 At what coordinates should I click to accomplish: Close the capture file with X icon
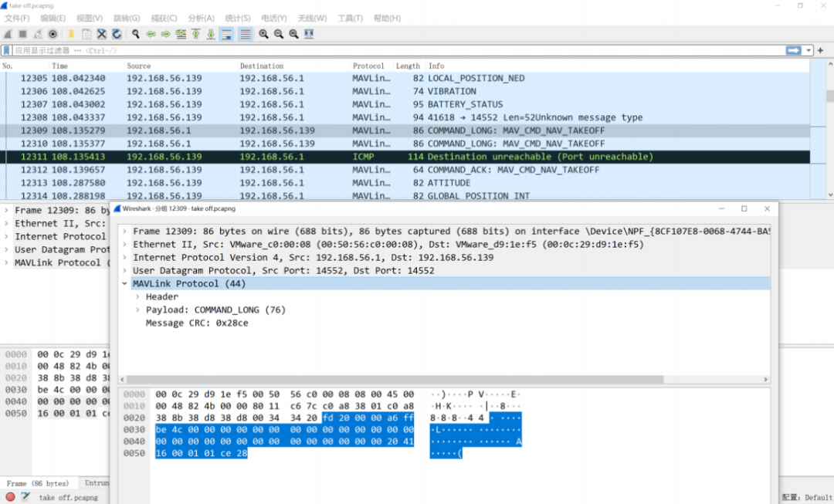pyautogui.click(x=102, y=34)
